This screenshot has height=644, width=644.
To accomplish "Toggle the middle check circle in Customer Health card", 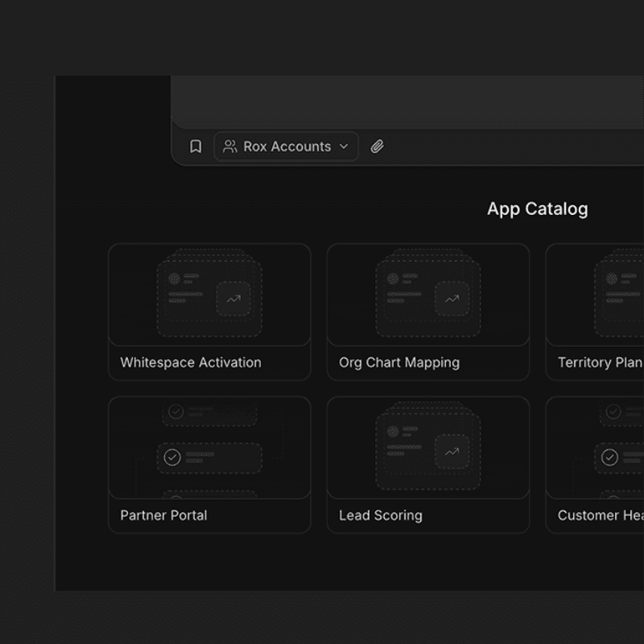I will pos(610,457).
